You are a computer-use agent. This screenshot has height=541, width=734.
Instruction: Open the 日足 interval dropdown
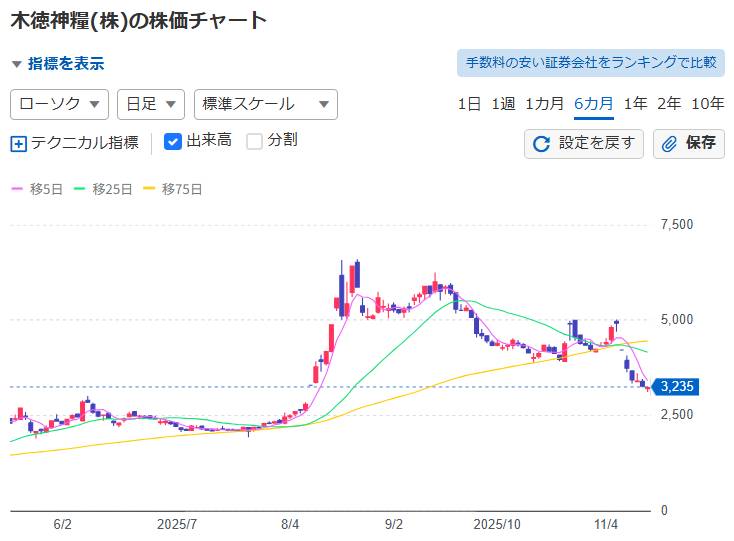(150, 104)
